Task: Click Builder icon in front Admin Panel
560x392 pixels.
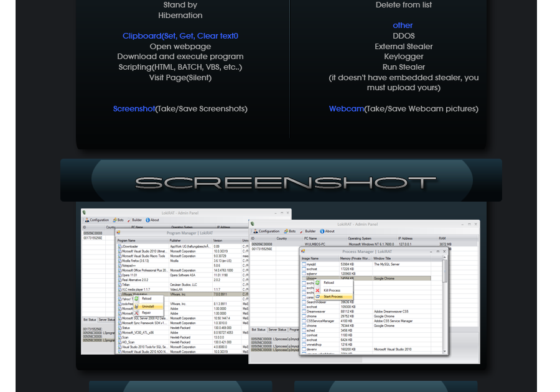Action: (x=302, y=231)
